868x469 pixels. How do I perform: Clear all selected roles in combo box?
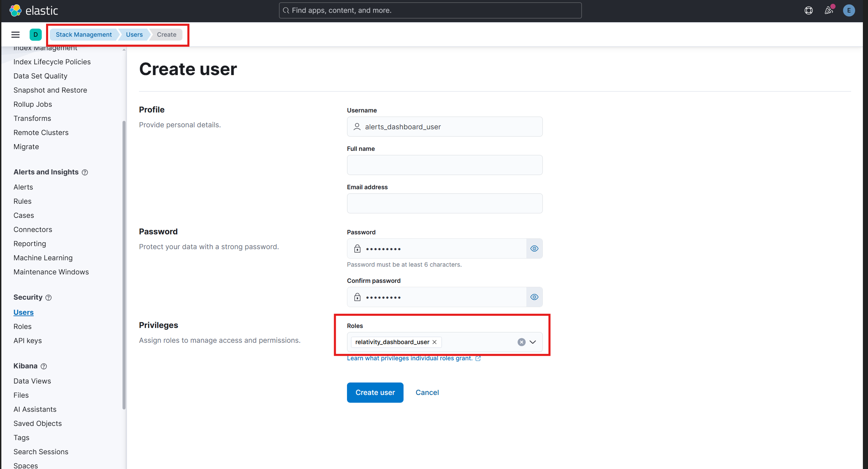[521, 342]
